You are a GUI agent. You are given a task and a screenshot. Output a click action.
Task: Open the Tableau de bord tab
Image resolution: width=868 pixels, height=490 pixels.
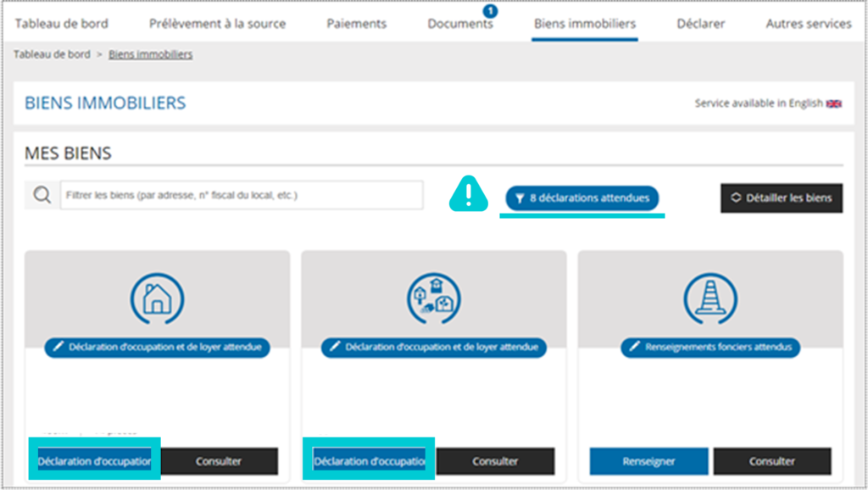[x=61, y=24]
